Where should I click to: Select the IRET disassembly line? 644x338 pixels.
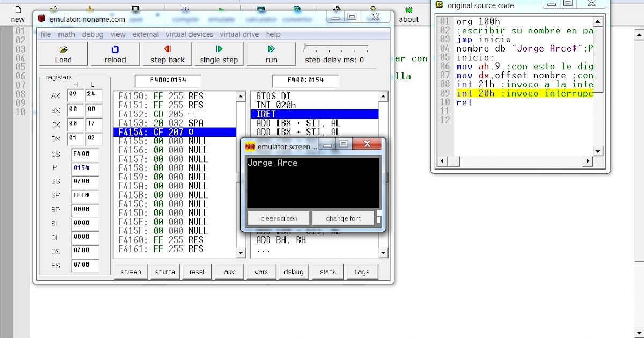pyautogui.click(x=314, y=114)
